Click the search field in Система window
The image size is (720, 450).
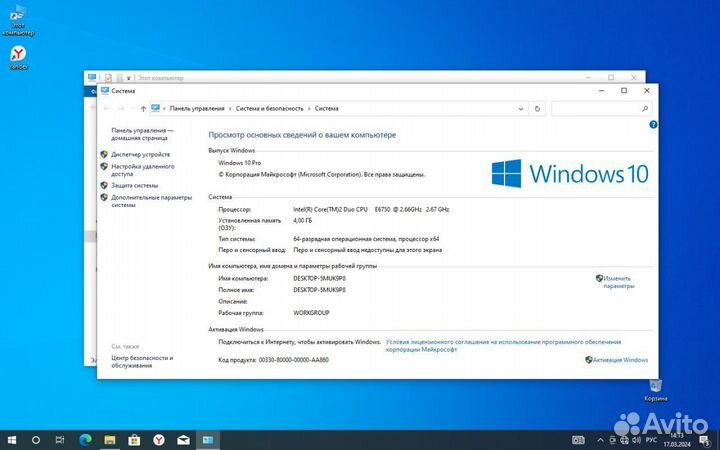tap(602, 109)
